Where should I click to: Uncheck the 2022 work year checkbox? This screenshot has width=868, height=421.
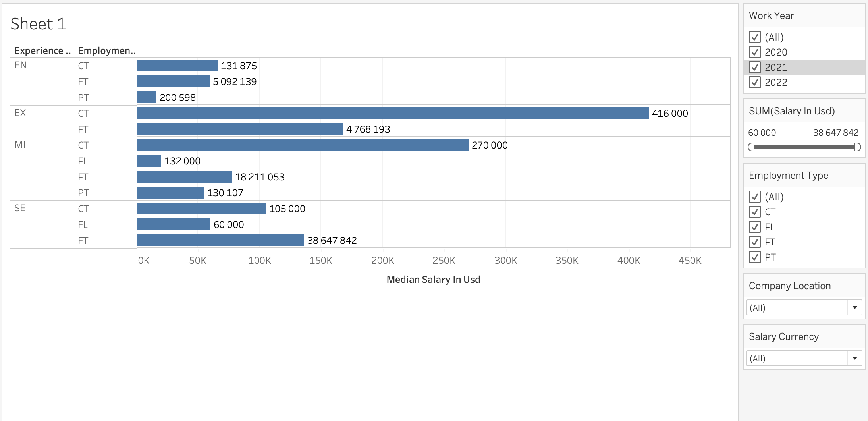point(754,82)
